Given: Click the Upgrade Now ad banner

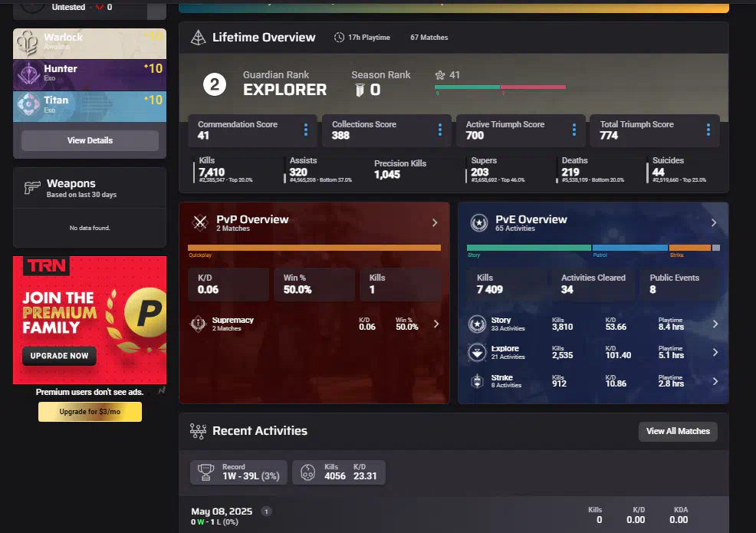Looking at the screenshot, I should pyautogui.click(x=59, y=356).
